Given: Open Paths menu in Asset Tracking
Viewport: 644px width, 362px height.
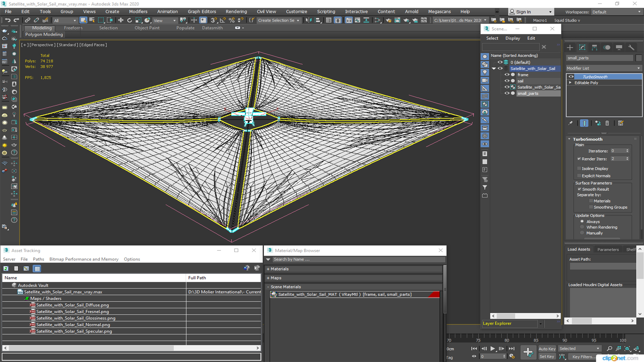Looking at the screenshot, I should 38,259.
